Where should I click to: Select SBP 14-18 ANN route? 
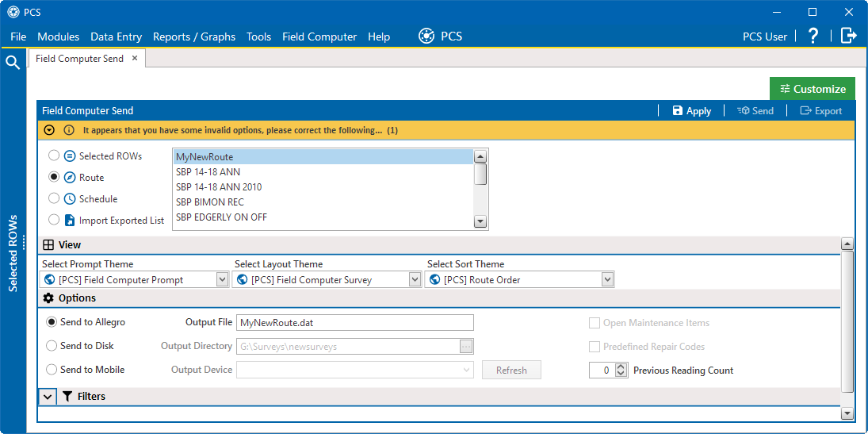click(x=323, y=172)
